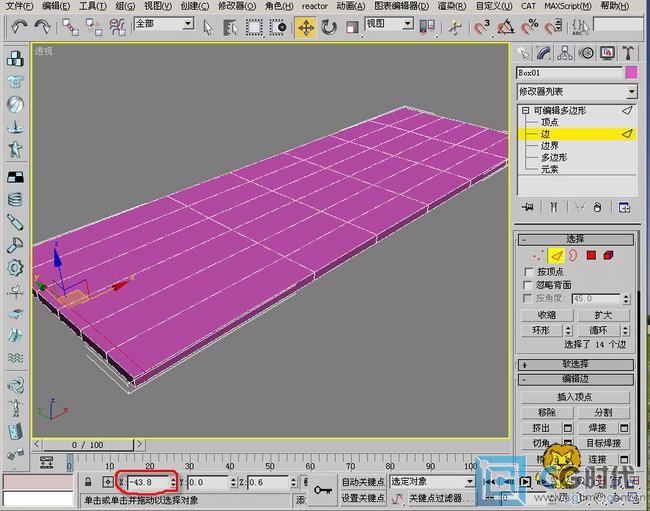Choose the Rectangular Selection Region tool
This screenshot has height=511, width=650.
tap(254, 28)
